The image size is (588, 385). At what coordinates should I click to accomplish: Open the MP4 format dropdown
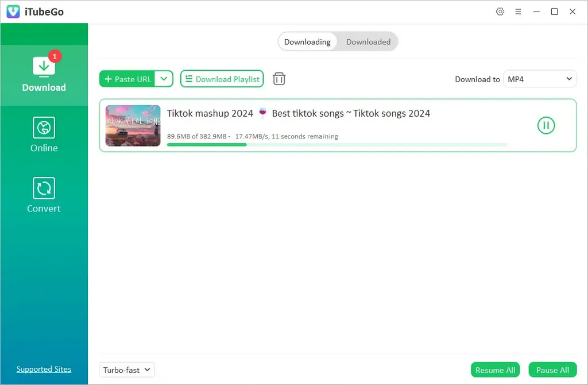[540, 79]
